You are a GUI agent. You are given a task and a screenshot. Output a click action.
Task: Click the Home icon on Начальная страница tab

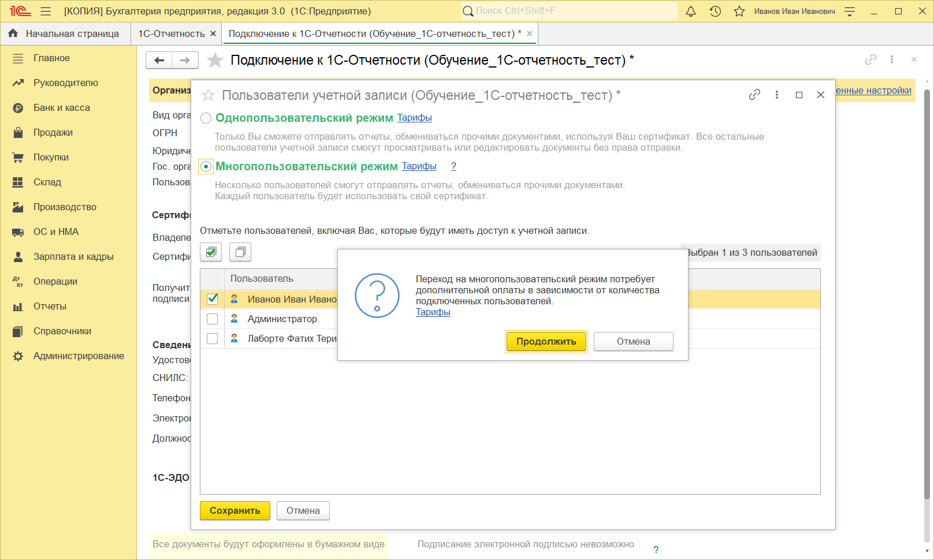(x=13, y=33)
